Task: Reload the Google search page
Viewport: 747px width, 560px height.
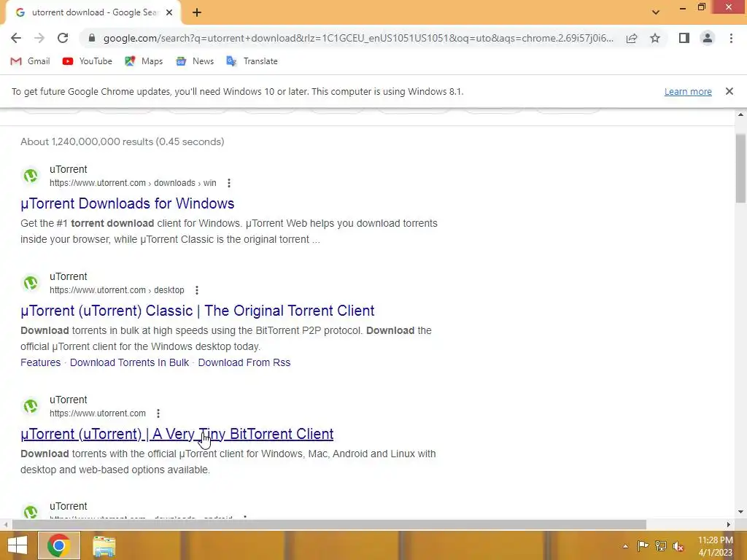Action: pos(63,38)
